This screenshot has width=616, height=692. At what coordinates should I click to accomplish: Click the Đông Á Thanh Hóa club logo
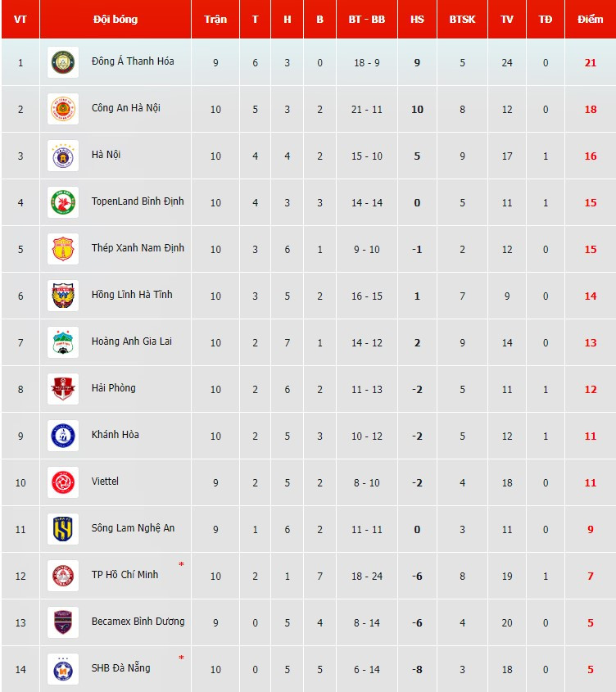coord(63,62)
